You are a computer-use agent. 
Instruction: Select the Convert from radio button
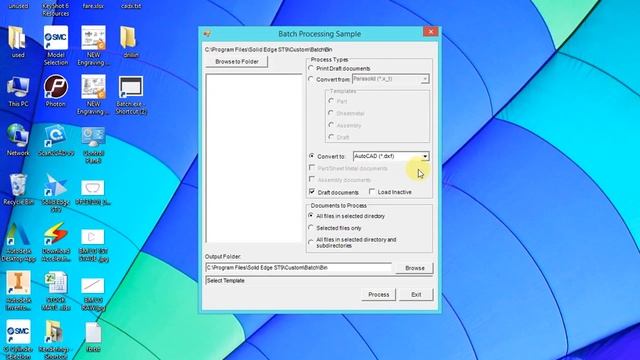[311, 79]
